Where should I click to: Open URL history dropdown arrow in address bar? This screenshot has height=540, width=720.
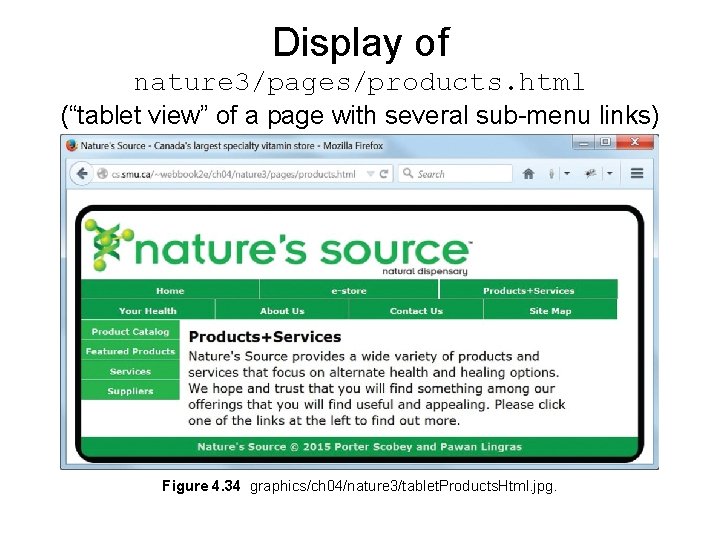coord(370,174)
